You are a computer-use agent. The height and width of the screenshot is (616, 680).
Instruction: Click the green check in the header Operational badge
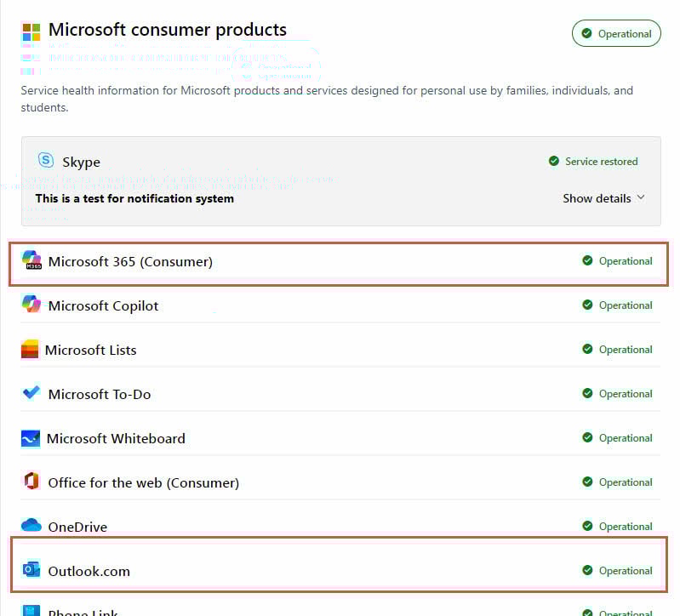tap(586, 33)
